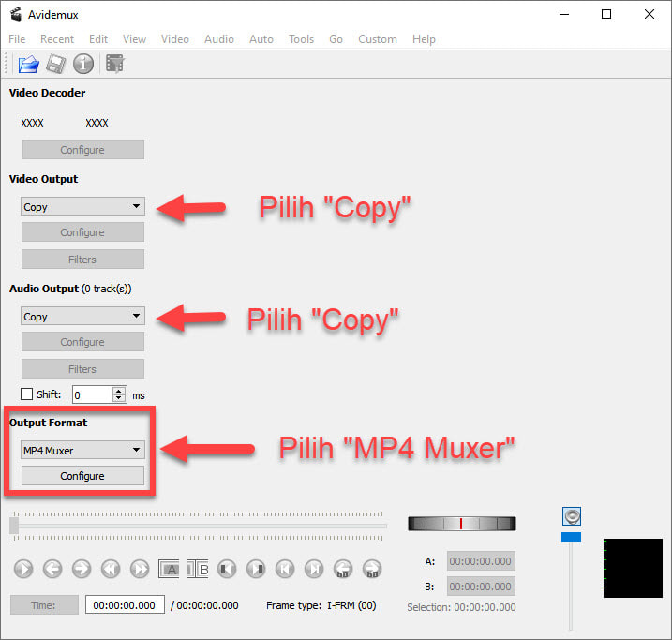Decrease audio shift with the down arrow

click(x=119, y=398)
